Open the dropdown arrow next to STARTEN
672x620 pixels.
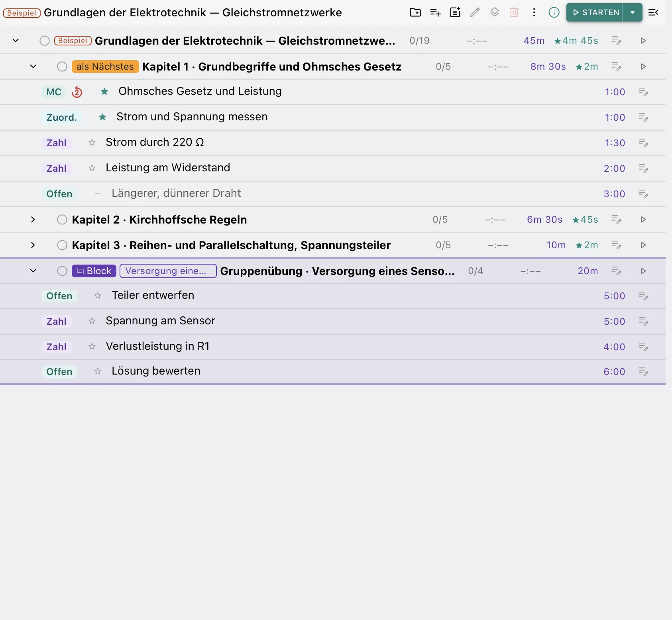tap(633, 12)
